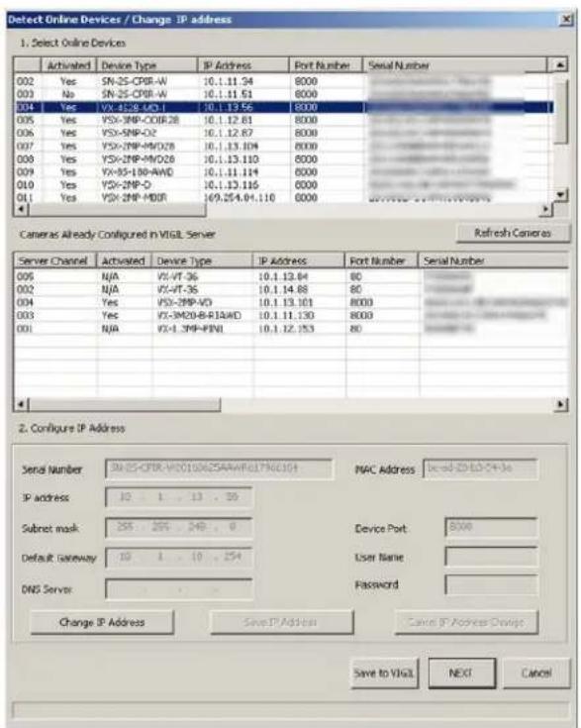This screenshot has height=728, width=581.
Task: Click up arrow of online devices scrollbar
Action: pos(560,65)
